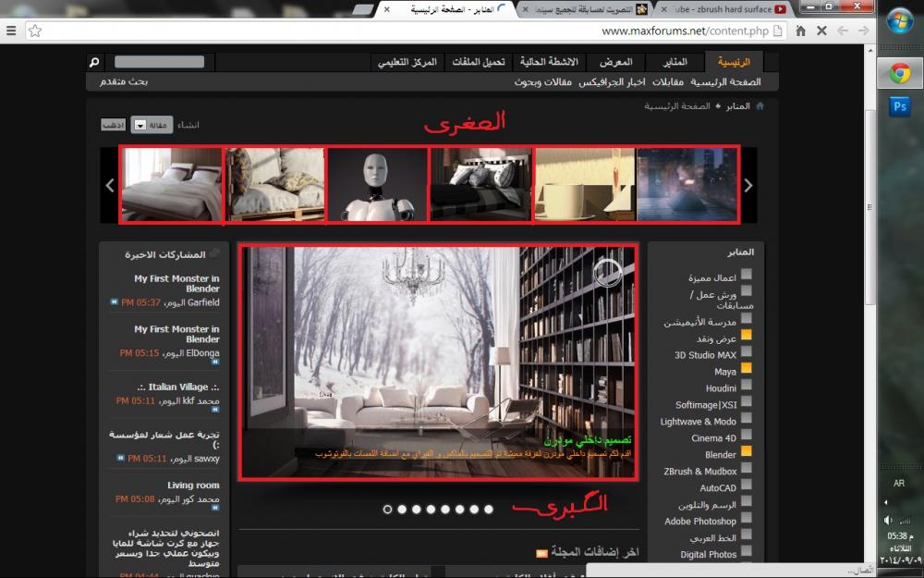924x578 pixels.
Task: Click the AutoCAD forum icon
Action: pyautogui.click(x=746, y=485)
